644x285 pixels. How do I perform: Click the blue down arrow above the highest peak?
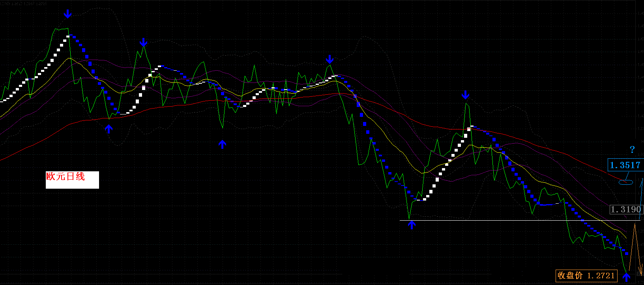pyautogui.click(x=68, y=14)
